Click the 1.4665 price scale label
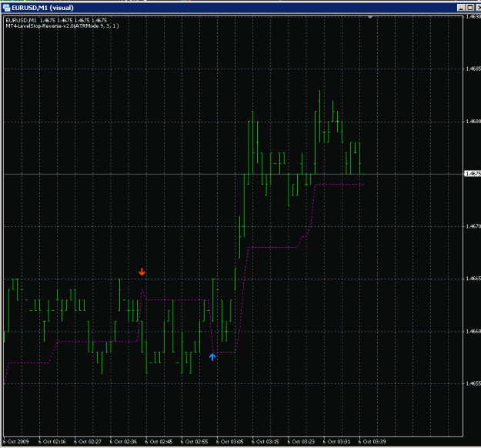 point(473,279)
